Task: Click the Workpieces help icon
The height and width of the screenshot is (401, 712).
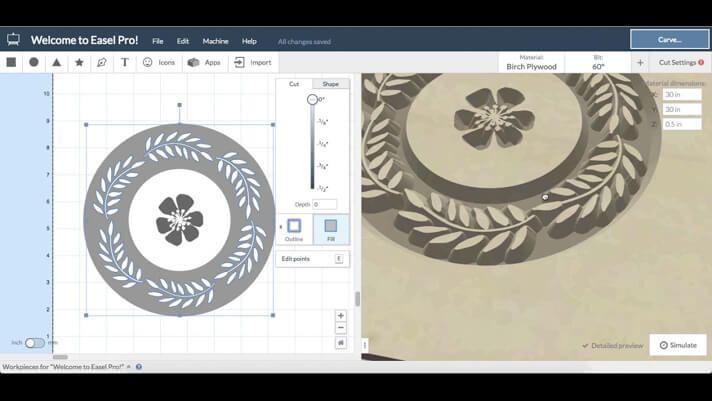Action: tap(139, 366)
